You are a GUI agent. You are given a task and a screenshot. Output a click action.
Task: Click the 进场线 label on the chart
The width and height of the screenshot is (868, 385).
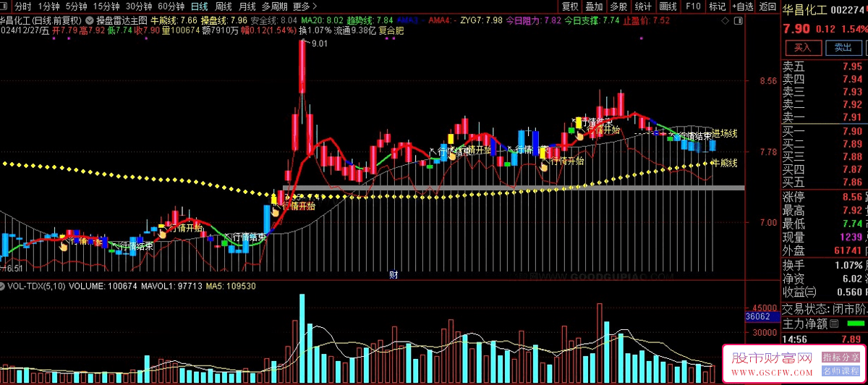coord(725,134)
